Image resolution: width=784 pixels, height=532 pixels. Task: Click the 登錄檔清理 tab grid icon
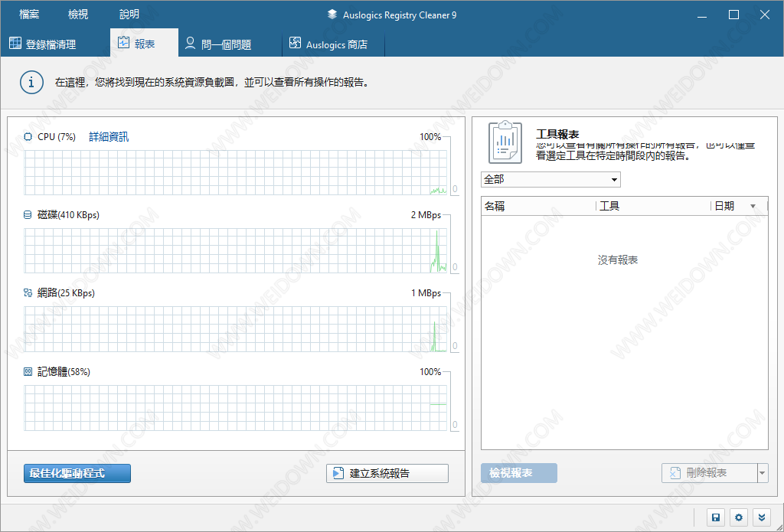(15, 43)
